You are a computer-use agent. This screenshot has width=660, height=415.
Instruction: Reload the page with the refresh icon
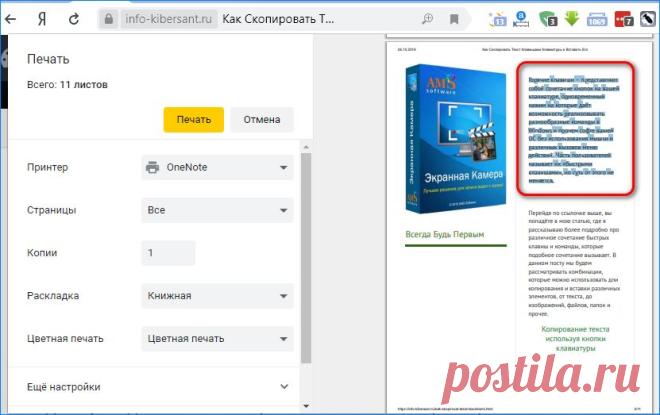(74, 19)
